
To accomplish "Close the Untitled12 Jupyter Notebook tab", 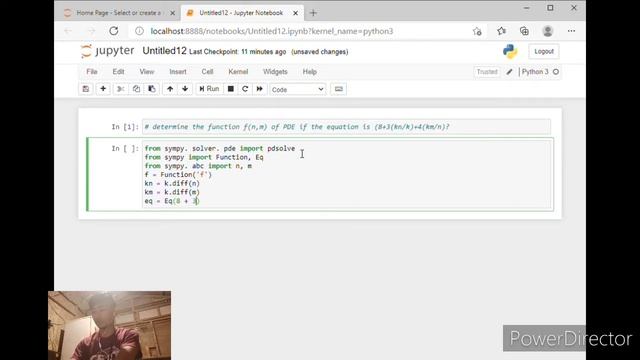I will tap(296, 13).
